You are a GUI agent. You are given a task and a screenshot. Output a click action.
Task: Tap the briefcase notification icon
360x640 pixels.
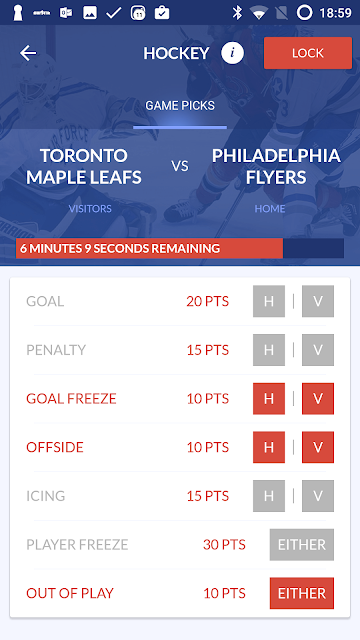[162, 13]
